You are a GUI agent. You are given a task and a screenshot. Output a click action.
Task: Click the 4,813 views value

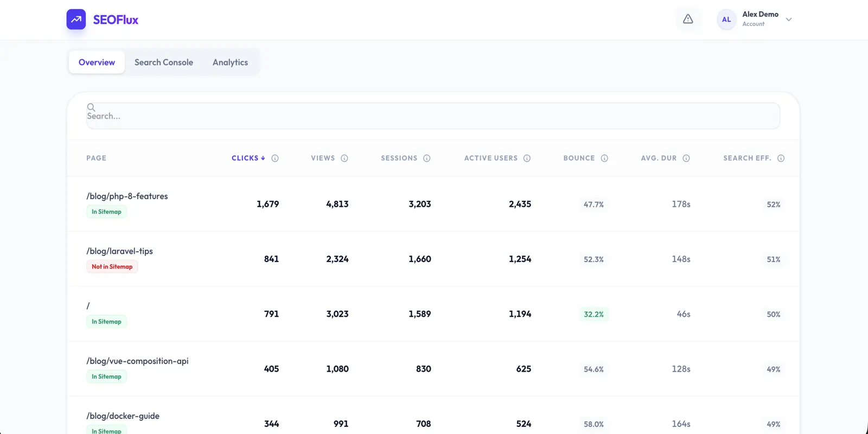[x=337, y=205]
